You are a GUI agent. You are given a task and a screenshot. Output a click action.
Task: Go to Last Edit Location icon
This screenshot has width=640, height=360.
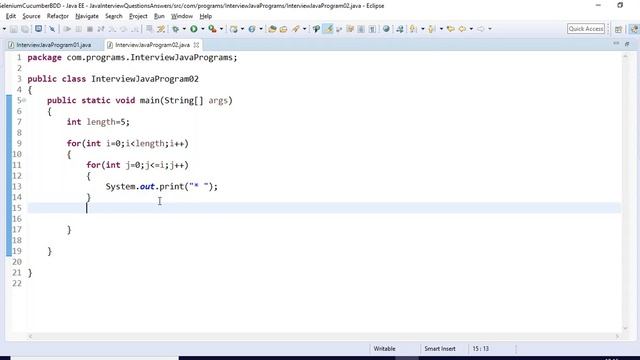pos(451,29)
